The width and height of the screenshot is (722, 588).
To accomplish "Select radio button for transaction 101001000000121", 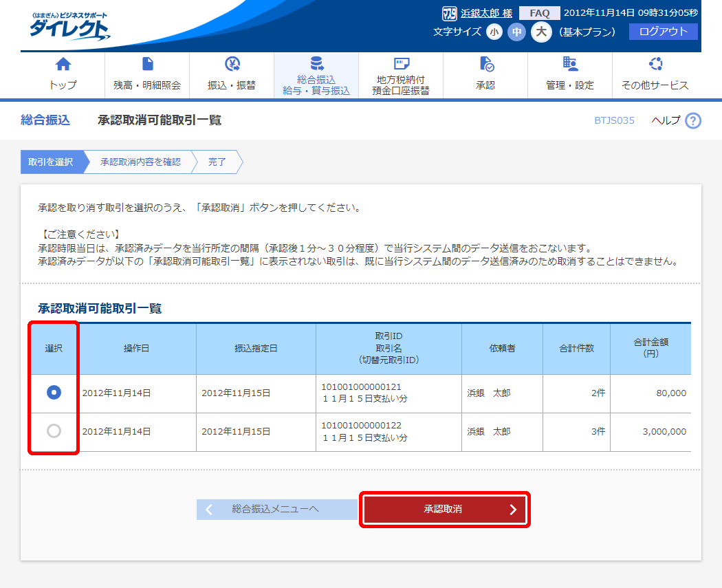I will pos(54,393).
